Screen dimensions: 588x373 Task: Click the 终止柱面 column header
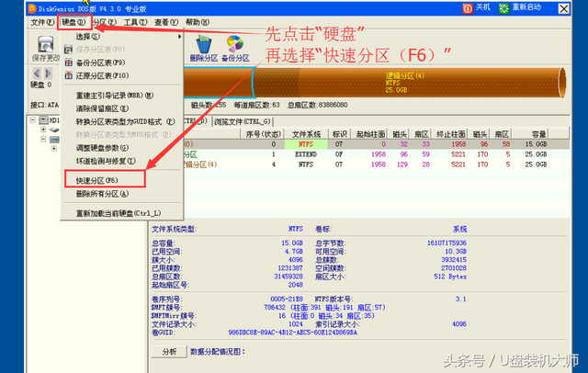pos(450,134)
